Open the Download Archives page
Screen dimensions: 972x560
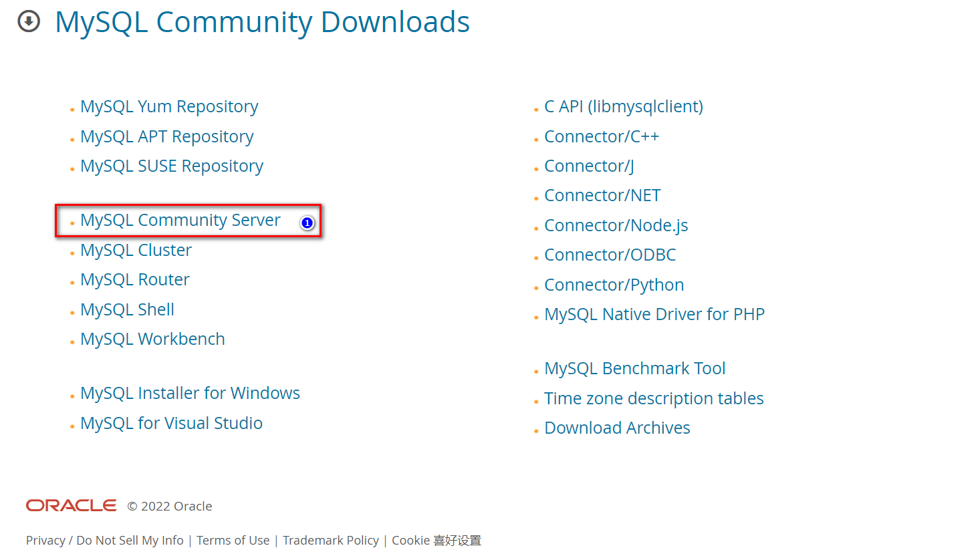tap(617, 428)
